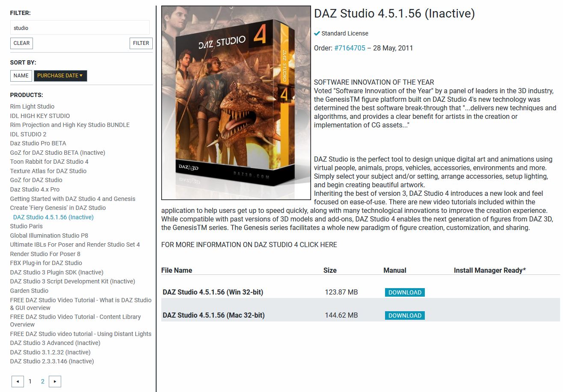This screenshot has height=392, width=563.
Task: Click the '144.62 MB' size value
Action: click(341, 315)
